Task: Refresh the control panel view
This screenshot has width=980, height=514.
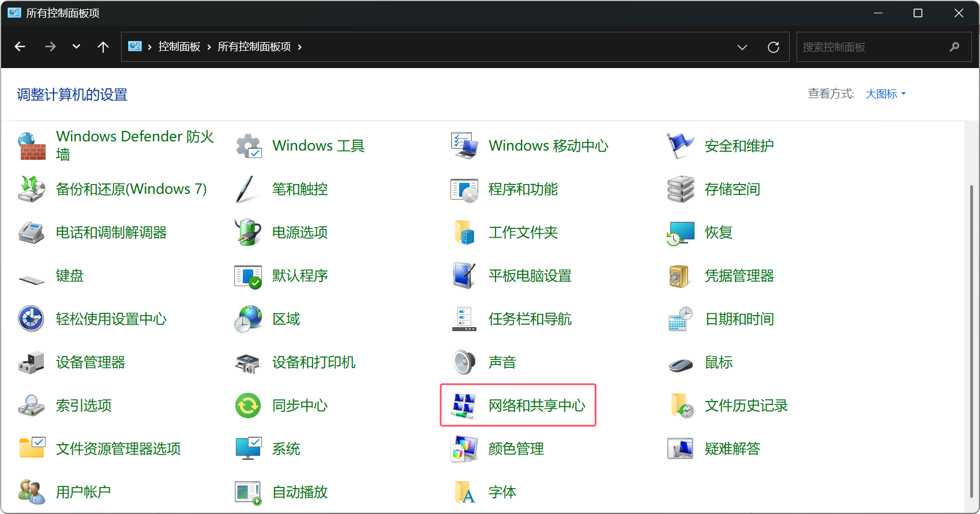Action: [774, 47]
